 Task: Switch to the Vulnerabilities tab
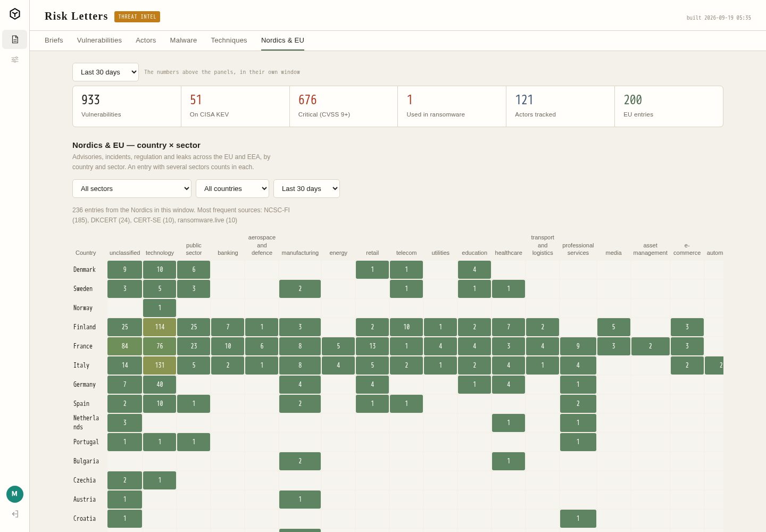tap(99, 40)
